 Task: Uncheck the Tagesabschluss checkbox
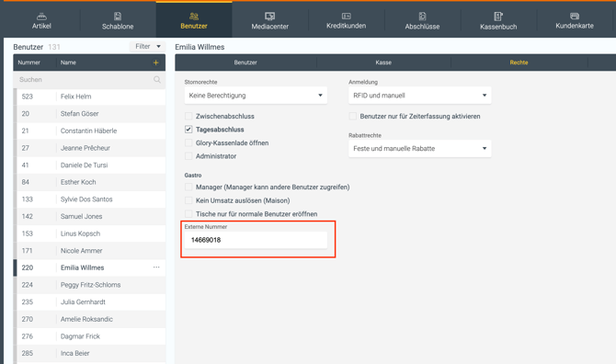[x=188, y=130]
